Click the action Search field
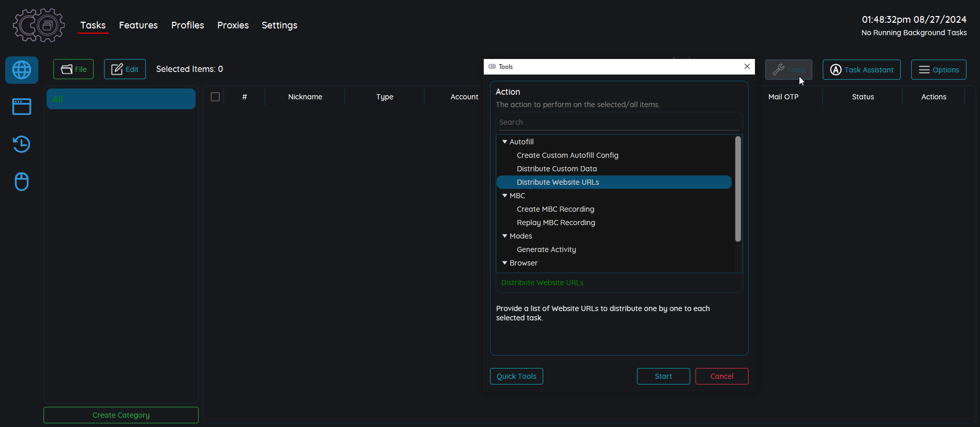This screenshot has height=427, width=980. click(x=619, y=122)
